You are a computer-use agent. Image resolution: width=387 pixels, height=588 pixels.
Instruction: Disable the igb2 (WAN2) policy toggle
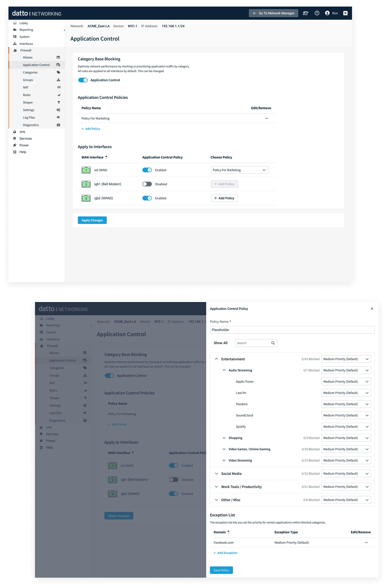tap(147, 198)
